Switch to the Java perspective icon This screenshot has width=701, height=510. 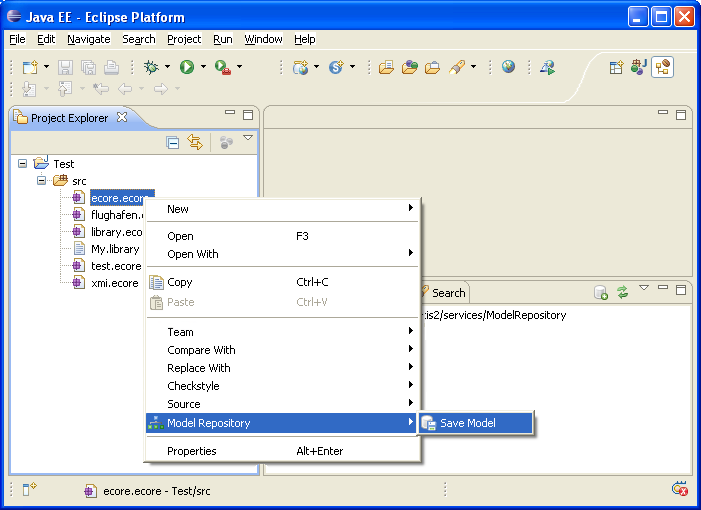coord(639,67)
